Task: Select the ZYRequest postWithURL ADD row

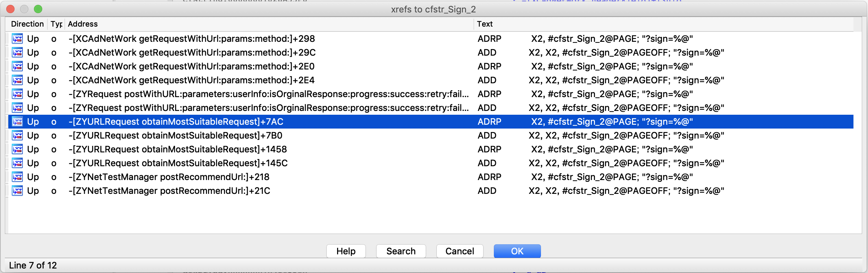Action: (x=431, y=108)
